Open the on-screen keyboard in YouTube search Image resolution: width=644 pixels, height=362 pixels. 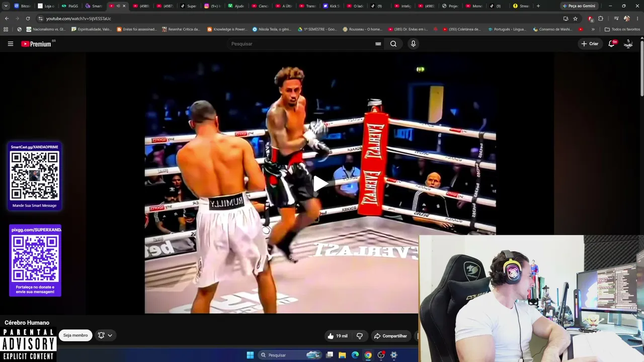[378, 44]
